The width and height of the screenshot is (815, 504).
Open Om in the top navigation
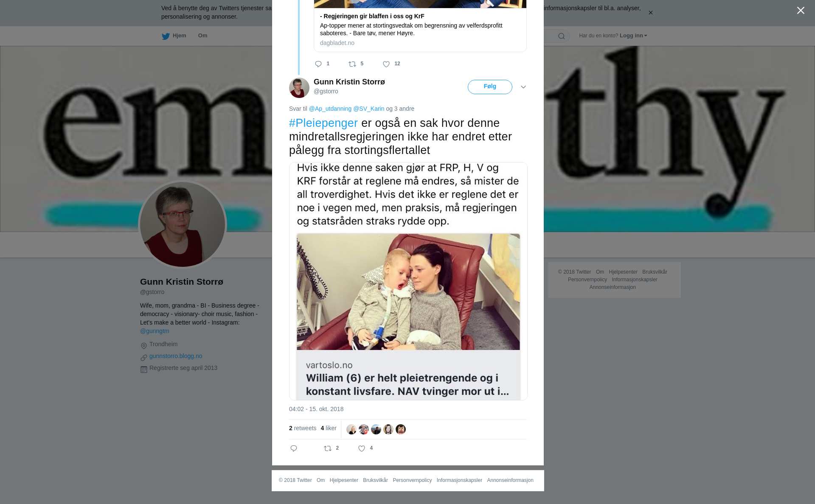coord(202,36)
